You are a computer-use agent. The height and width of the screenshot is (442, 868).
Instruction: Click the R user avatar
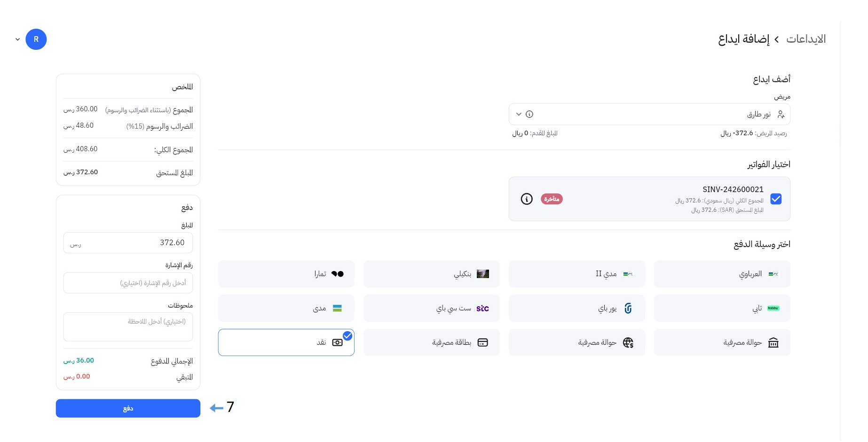(x=36, y=39)
